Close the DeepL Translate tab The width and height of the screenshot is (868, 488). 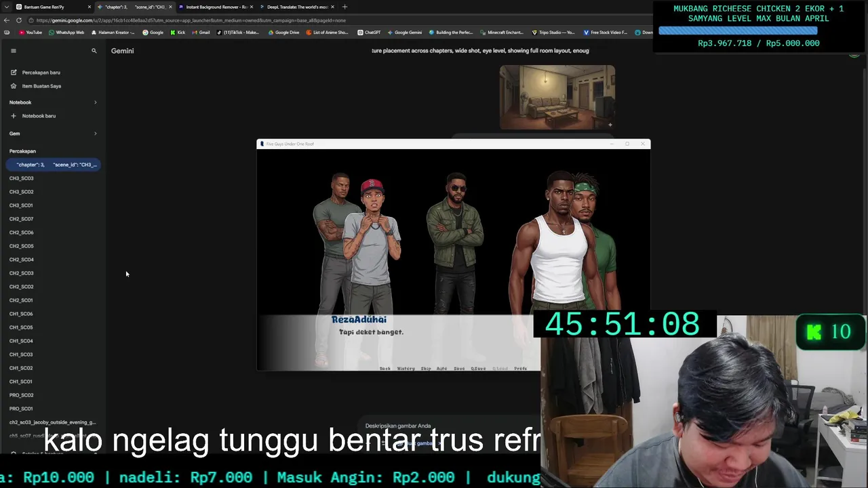pyautogui.click(x=332, y=7)
